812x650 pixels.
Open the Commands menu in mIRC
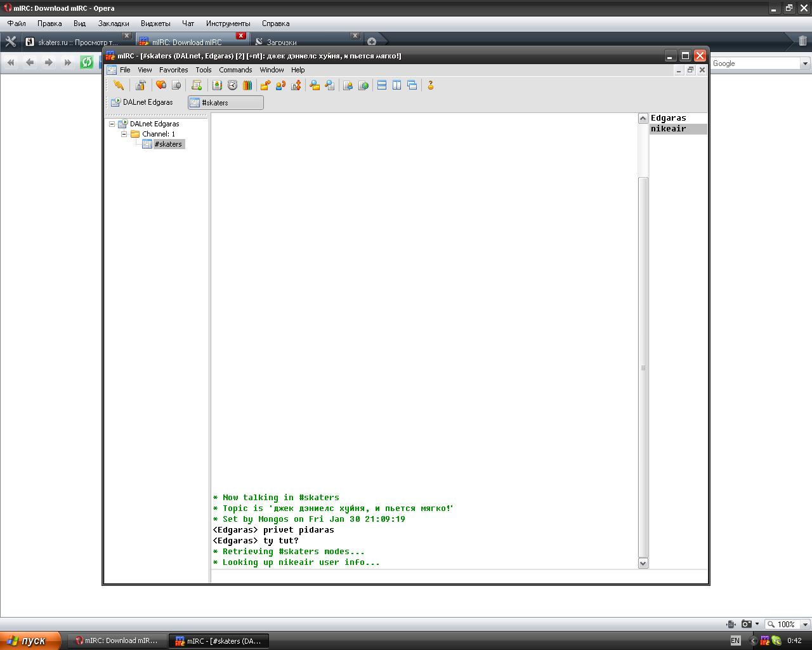(x=235, y=70)
